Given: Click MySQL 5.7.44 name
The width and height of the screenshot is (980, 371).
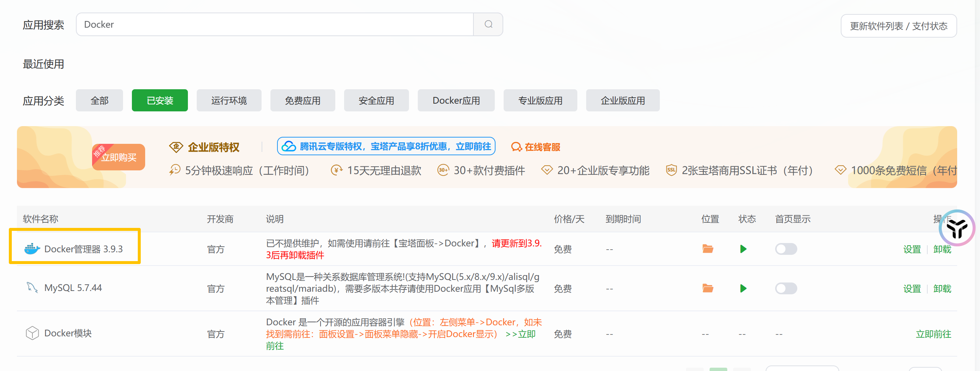Looking at the screenshot, I should click(73, 288).
